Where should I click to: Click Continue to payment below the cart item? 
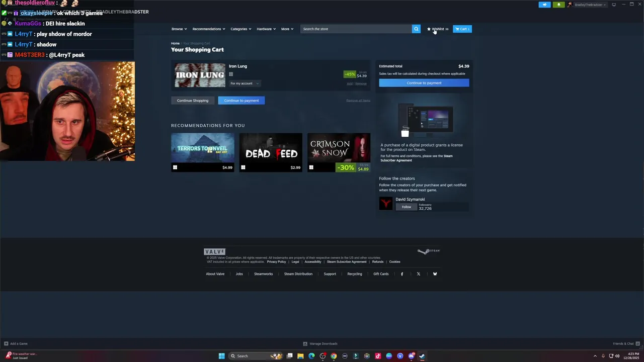click(x=242, y=101)
